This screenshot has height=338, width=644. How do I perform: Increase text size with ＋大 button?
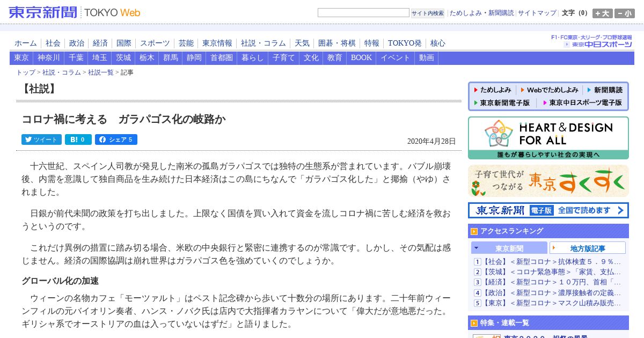603,13
